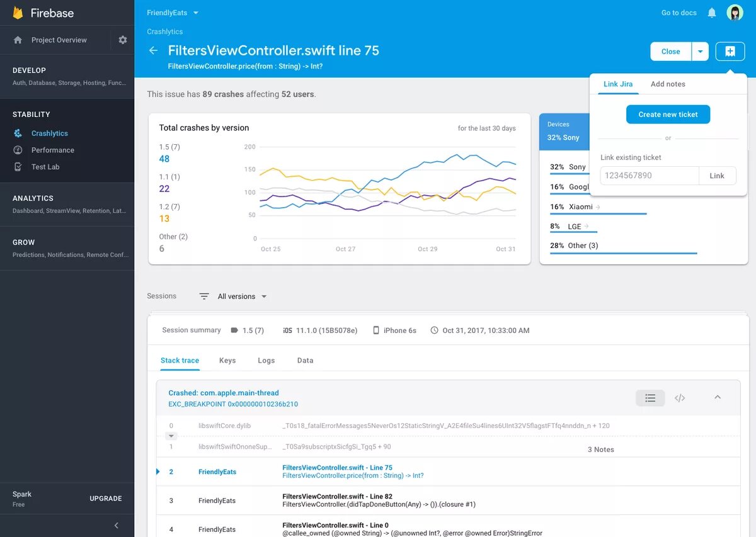Click the iOS version icon
This screenshot has width=756, height=537.
pos(287,330)
